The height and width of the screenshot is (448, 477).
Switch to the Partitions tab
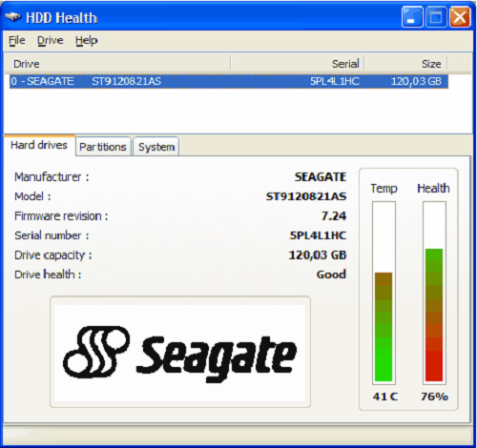coord(103,147)
